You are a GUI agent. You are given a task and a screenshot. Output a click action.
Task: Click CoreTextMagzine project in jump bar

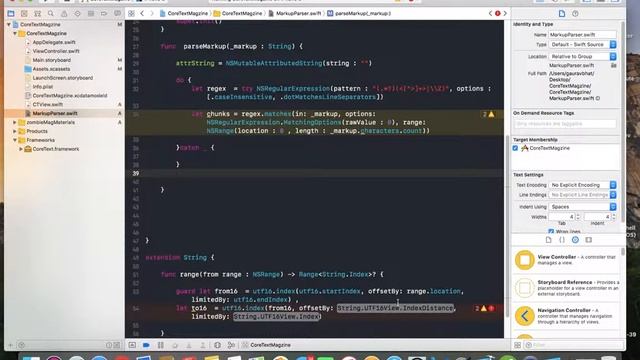coord(184,13)
